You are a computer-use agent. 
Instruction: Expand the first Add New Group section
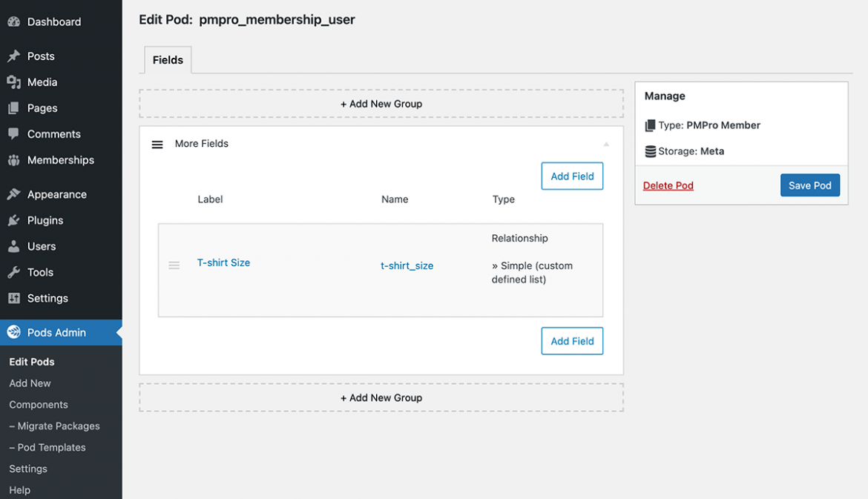coord(381,104)
